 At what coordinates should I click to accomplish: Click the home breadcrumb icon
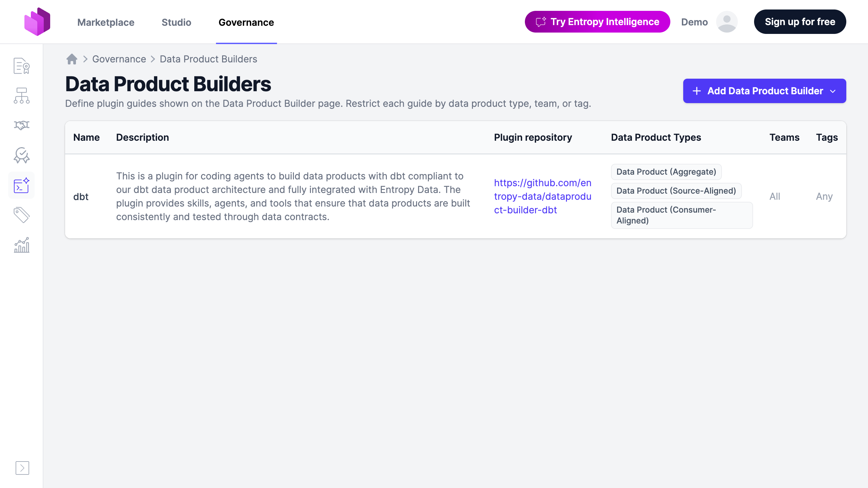pos(72,59)
